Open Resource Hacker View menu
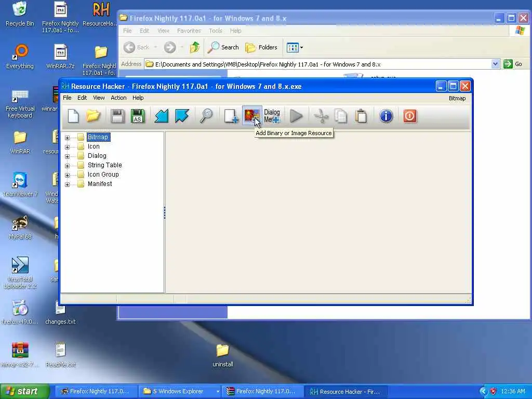Image resolution: width=532 pixels, height=399 pixels. pos(99,98)
